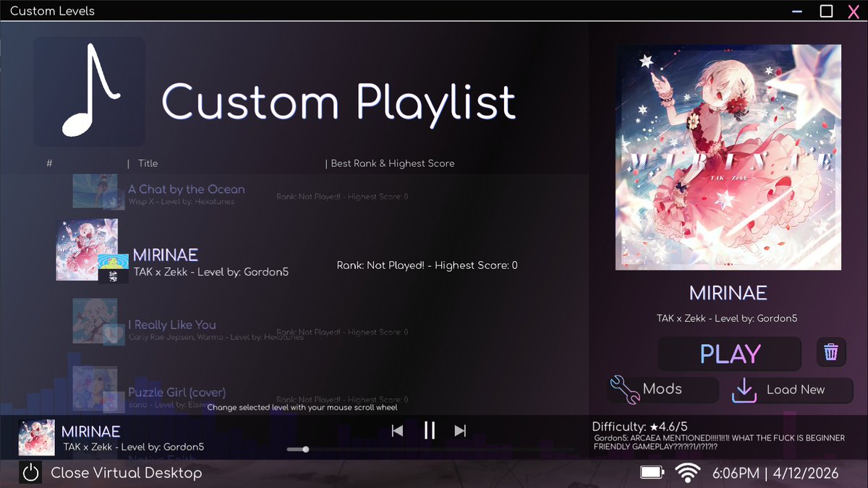The height and width of the screenshot is (488, 868).
Task: Click the MIRINAE thumbnail in playlist
Action: (x=87, y=249)
